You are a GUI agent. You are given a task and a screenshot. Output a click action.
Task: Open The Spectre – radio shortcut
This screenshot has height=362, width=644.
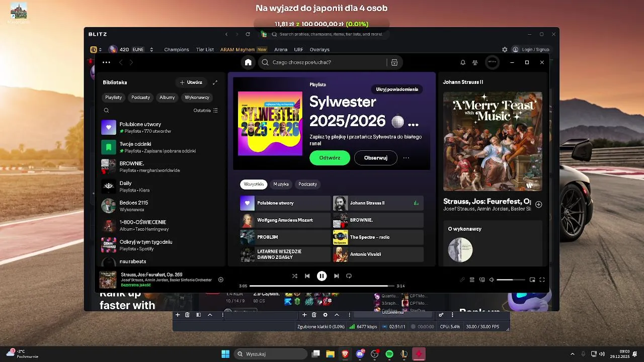(378, 237)
